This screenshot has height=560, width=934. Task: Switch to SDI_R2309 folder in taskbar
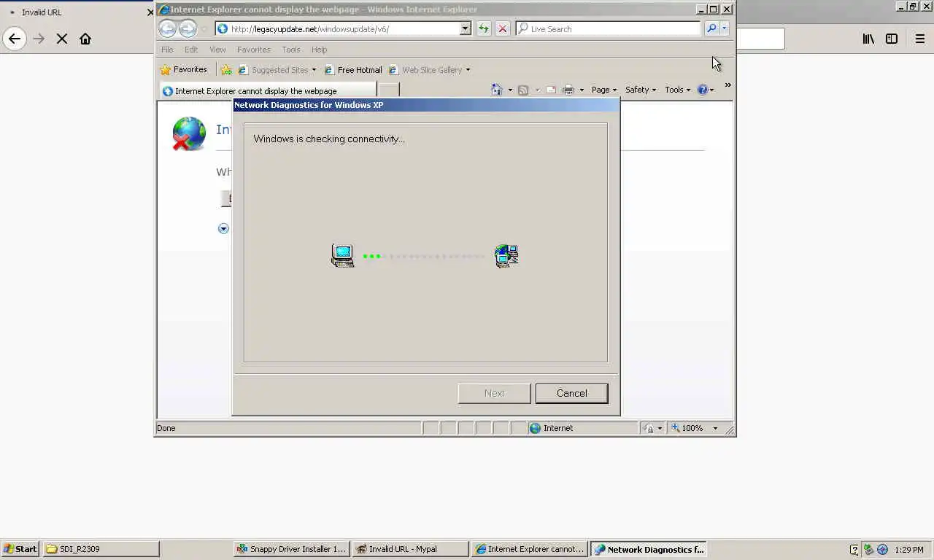[101, 549]
